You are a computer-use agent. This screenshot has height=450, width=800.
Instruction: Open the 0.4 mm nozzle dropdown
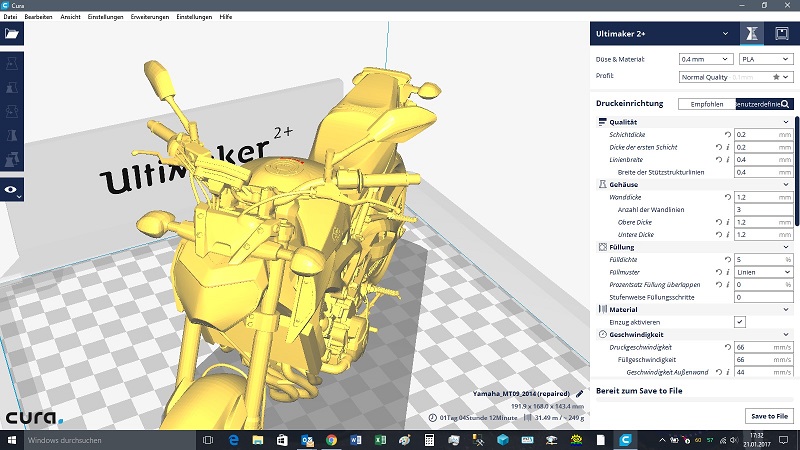[705, 59]
